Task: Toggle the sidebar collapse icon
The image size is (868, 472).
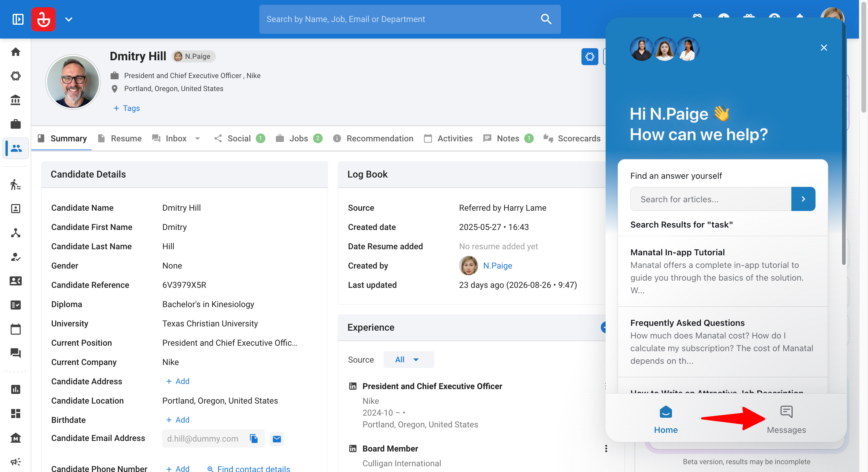Action: click(18, 19)
